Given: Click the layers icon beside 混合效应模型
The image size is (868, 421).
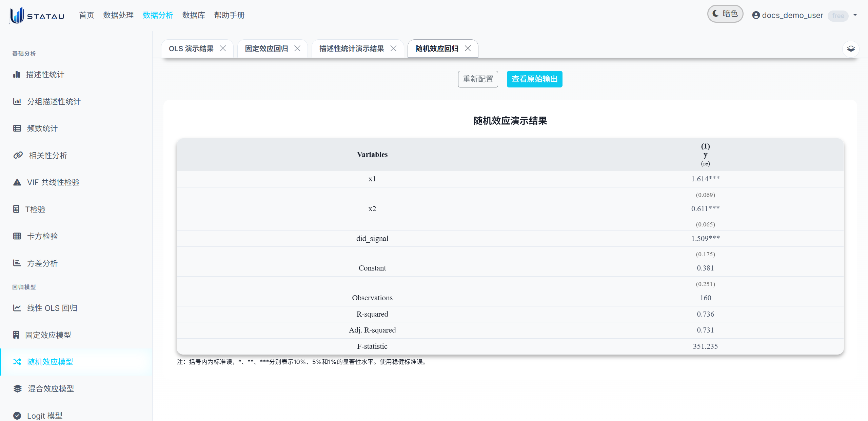Looking at the screenshot, I should 18,388.
